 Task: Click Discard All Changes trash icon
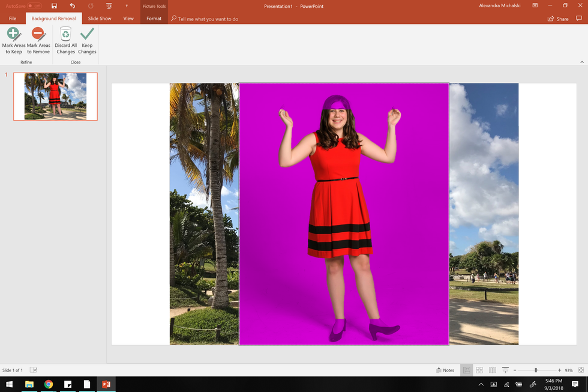point(65,40)
